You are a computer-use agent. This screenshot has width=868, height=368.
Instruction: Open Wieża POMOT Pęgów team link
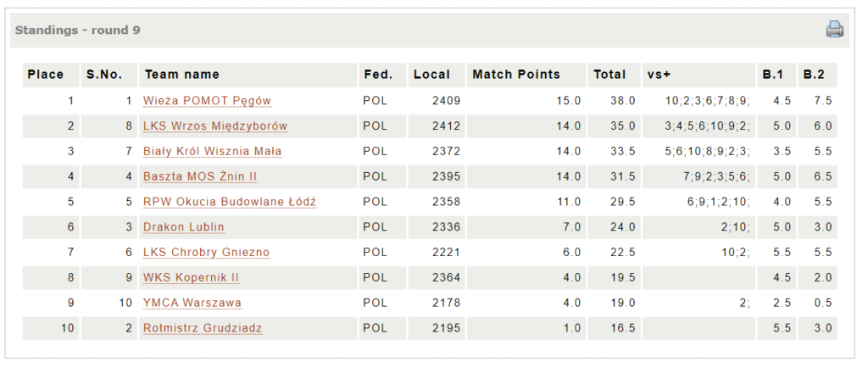coord(207,101)
